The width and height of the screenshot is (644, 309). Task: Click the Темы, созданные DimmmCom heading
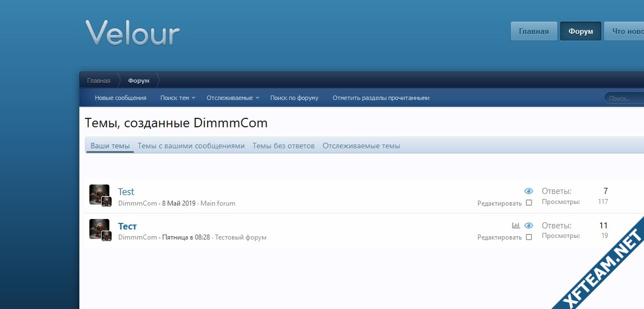pos(176,123)
